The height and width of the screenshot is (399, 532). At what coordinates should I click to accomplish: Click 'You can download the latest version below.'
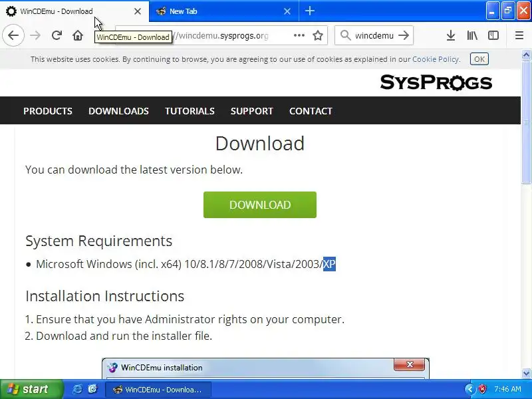(x=134, y=170)
